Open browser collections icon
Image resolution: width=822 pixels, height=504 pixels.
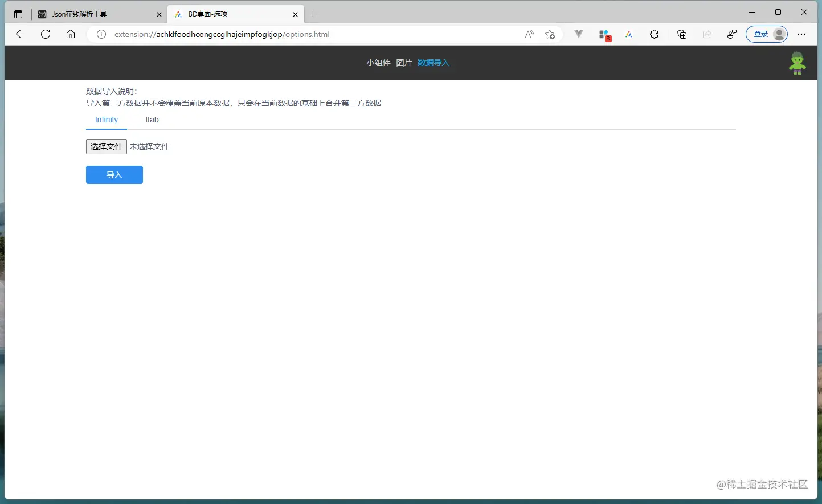coord(682,34)
